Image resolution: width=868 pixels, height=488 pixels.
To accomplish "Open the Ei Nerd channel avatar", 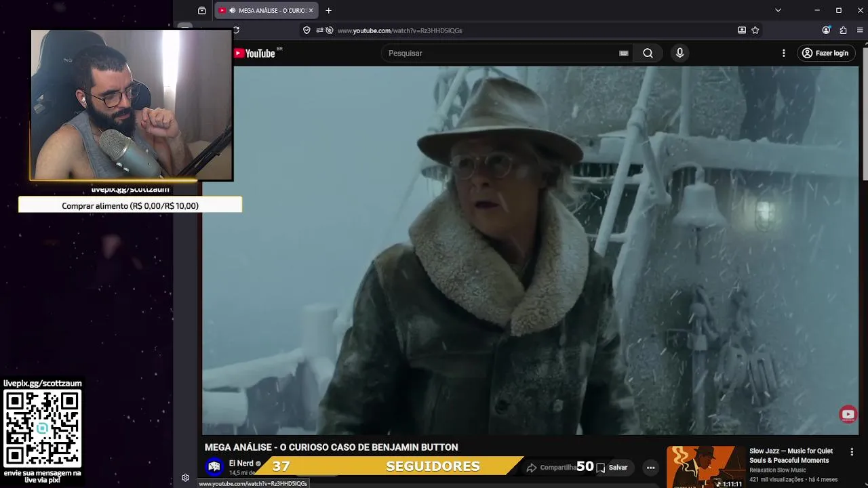I will [214, 466].
